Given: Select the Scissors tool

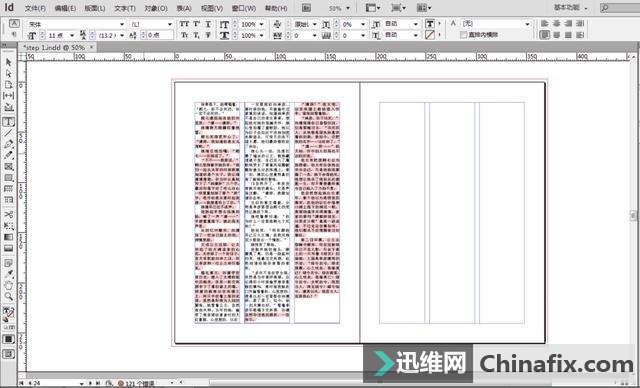Looking at the screenshot, I should pyautogui.click(x=9, y=215).
